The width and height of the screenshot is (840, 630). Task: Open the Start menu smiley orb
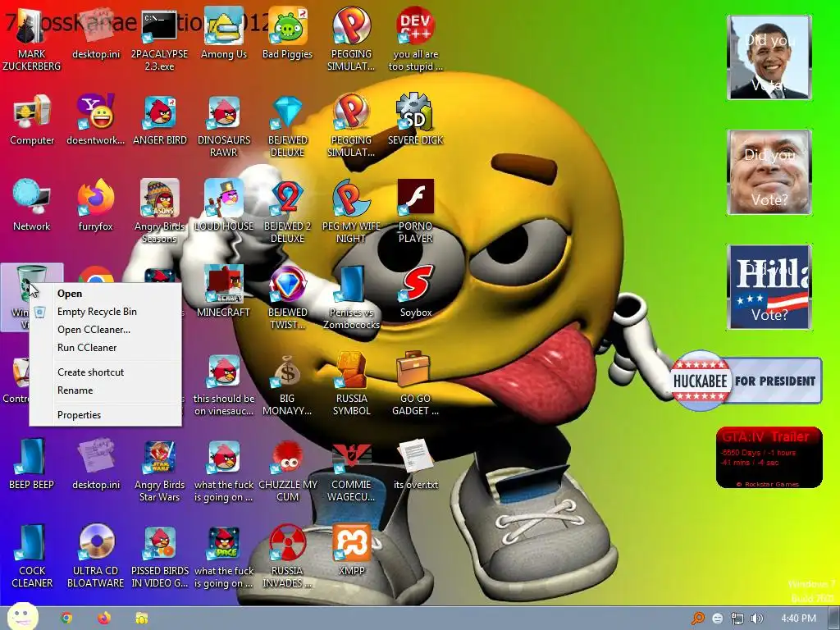pos(22,617)
